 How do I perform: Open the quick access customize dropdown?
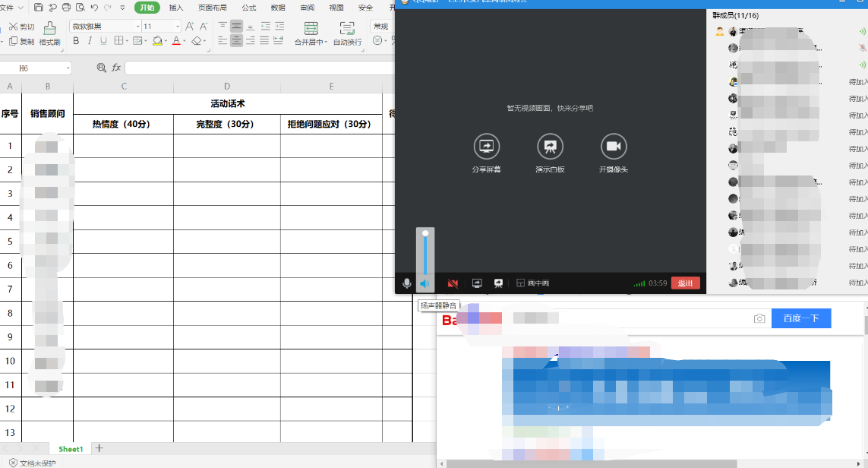(122, 7)
